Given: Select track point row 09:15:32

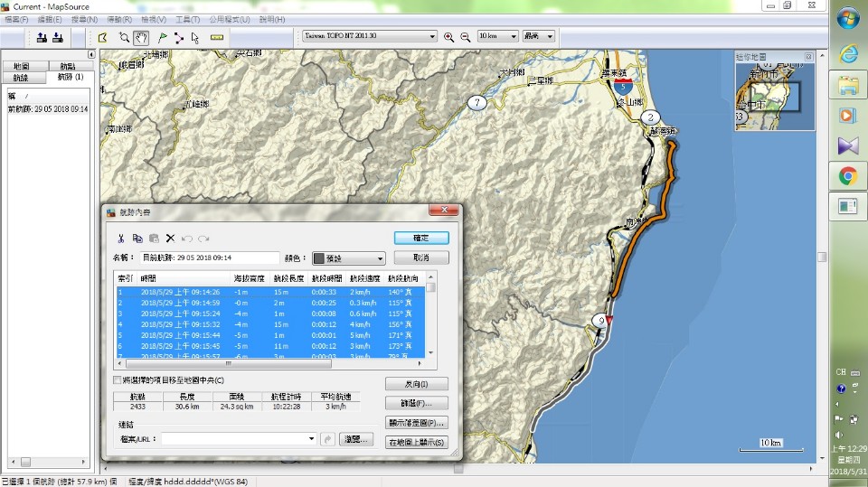Looking at the screenshot, I should [270, 324].
